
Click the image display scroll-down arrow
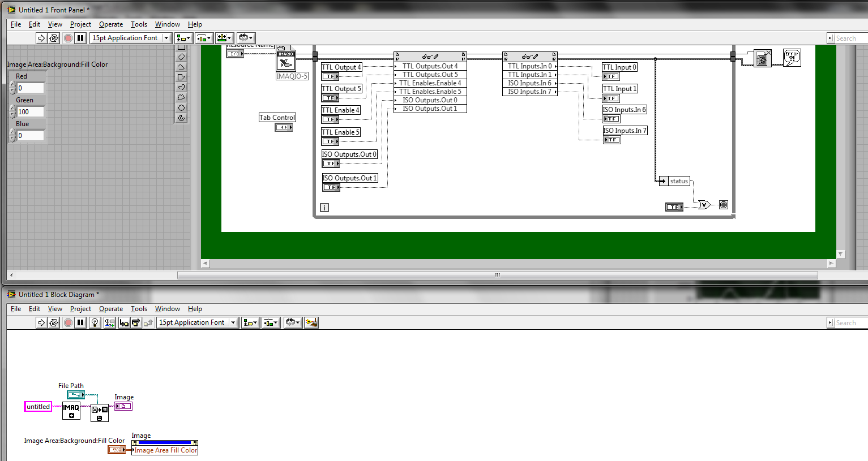(840, 255)
